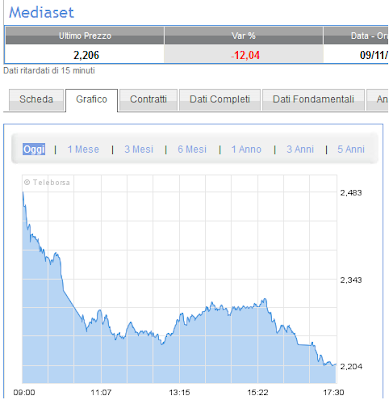389x400 pixels.
Task: Click the Var % column header
Action: click(244, 36)
